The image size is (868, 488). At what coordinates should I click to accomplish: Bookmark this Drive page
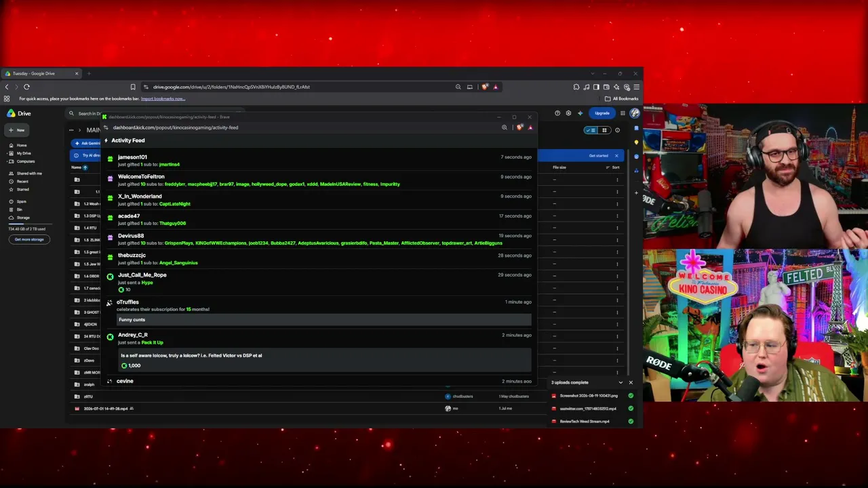pos(133,87)
